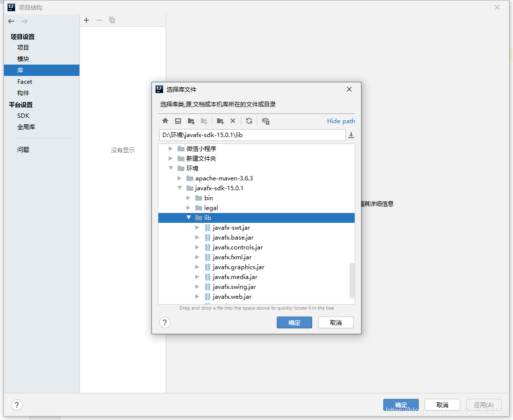Click the Project directory icon
The height and width of the screenshot is (420, 513).
191,121
